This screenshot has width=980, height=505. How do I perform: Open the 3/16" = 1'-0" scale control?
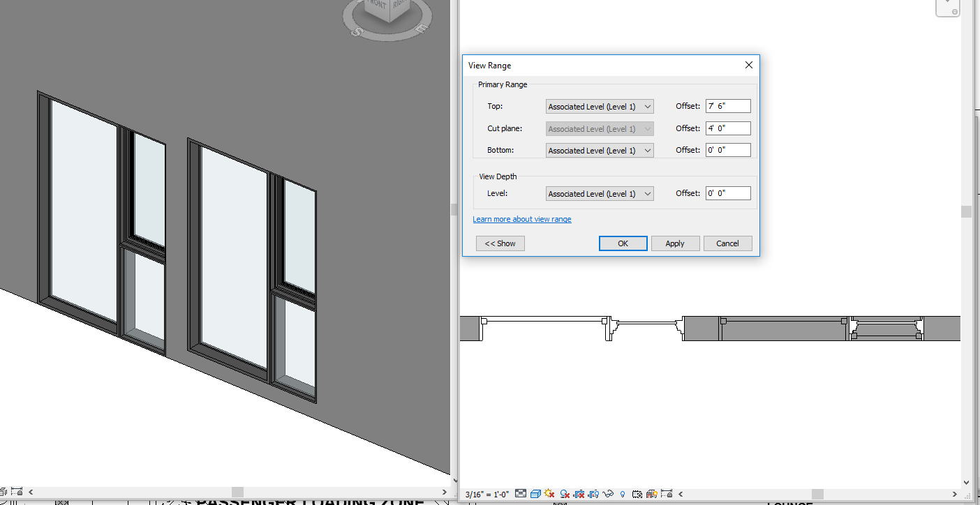point(487,493)
